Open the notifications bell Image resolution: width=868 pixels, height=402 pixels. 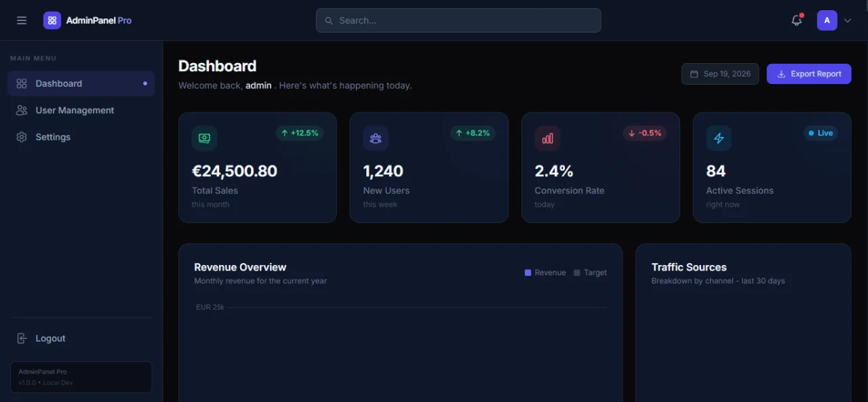pos(797,20)
